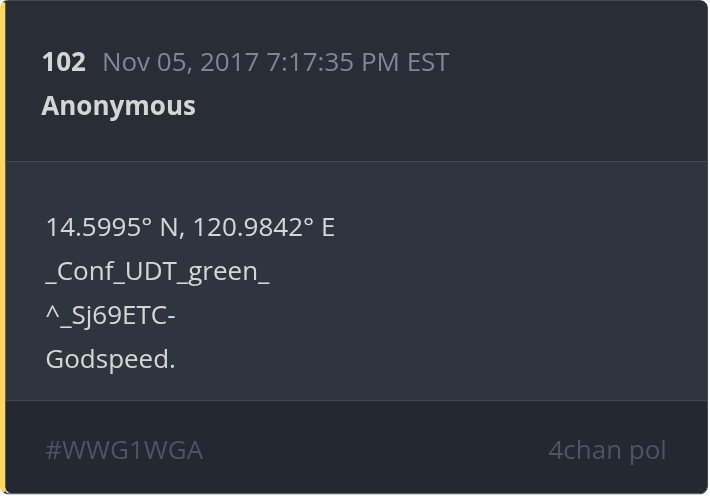Click the Godspeed. text line
Viewport: 710px width, 496px height.
tap(110, 360)
